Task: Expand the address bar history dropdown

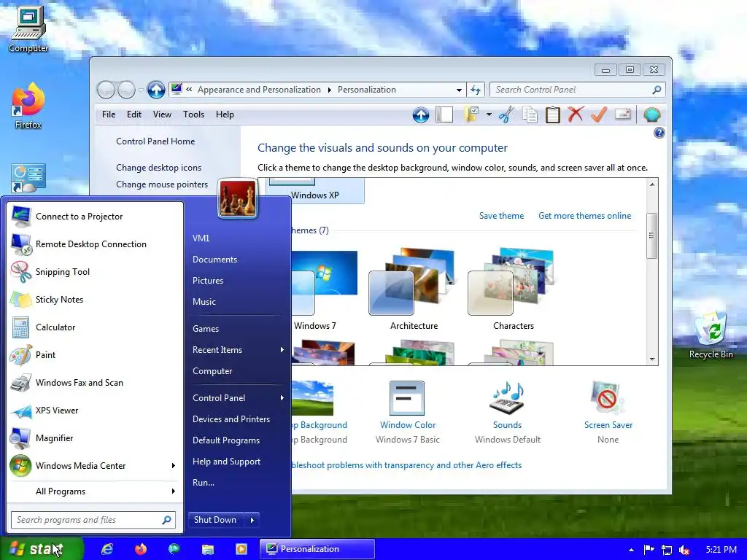Action: pyautogui.click(x=459, y=90)
